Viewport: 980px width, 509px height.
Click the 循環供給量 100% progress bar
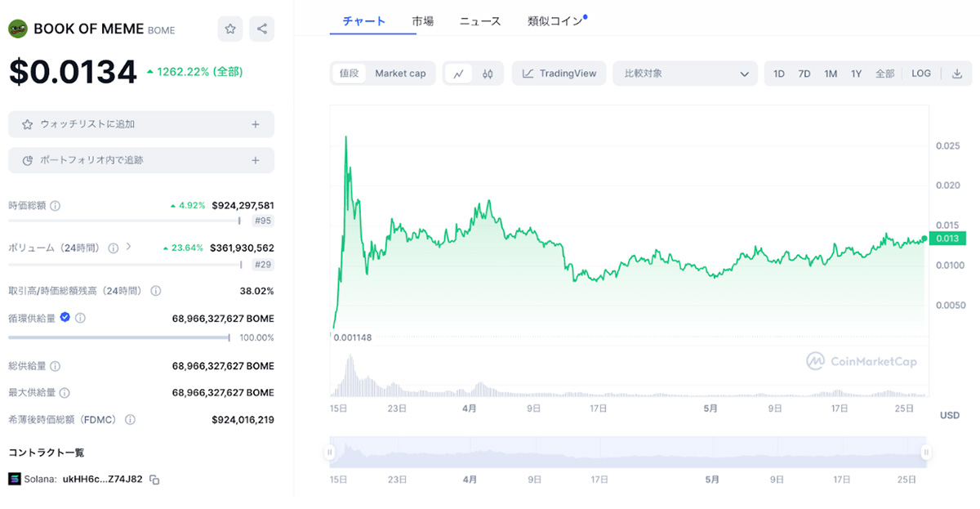119,337
